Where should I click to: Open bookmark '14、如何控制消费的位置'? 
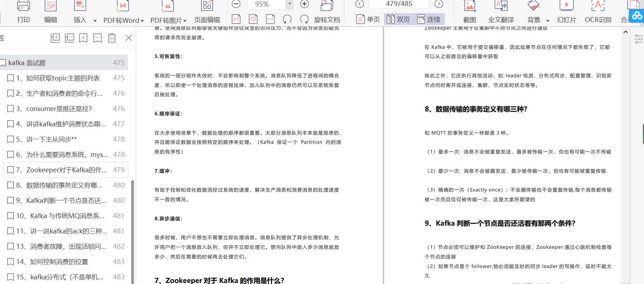click(66, 262)
